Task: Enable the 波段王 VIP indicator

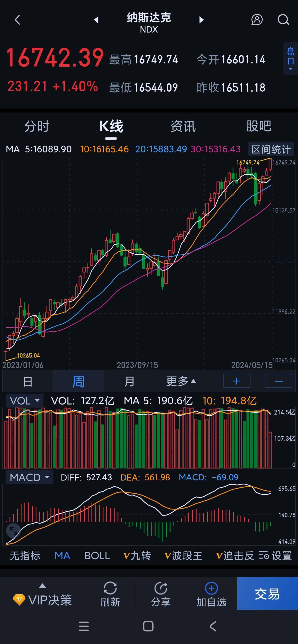Action: tap(183, 556)
